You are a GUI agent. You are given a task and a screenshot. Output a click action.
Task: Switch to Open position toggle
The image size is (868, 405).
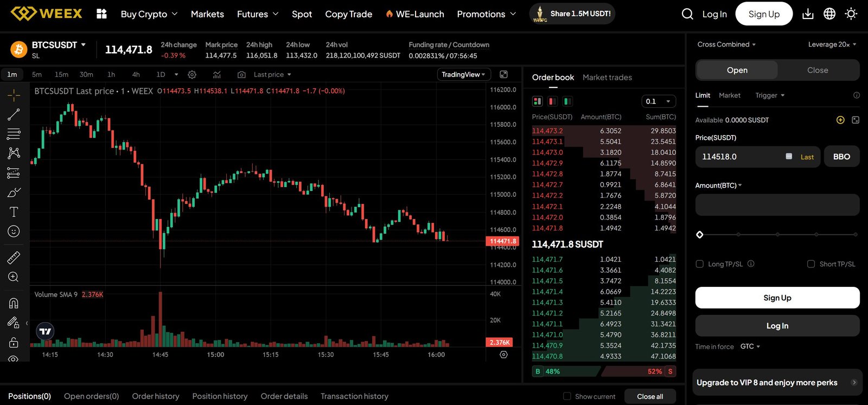pyautogui.click(x=737, y=70)
